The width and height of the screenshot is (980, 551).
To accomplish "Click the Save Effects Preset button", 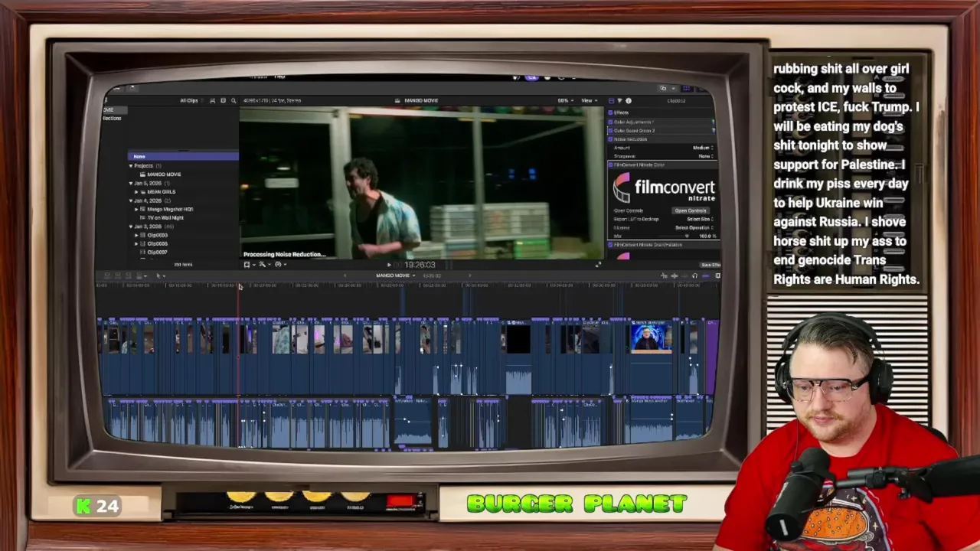I will point(710,265).
